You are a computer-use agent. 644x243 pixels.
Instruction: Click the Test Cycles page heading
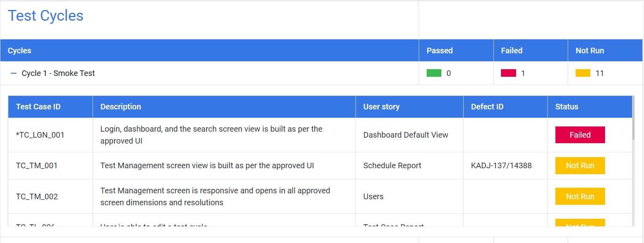[46, 16]
